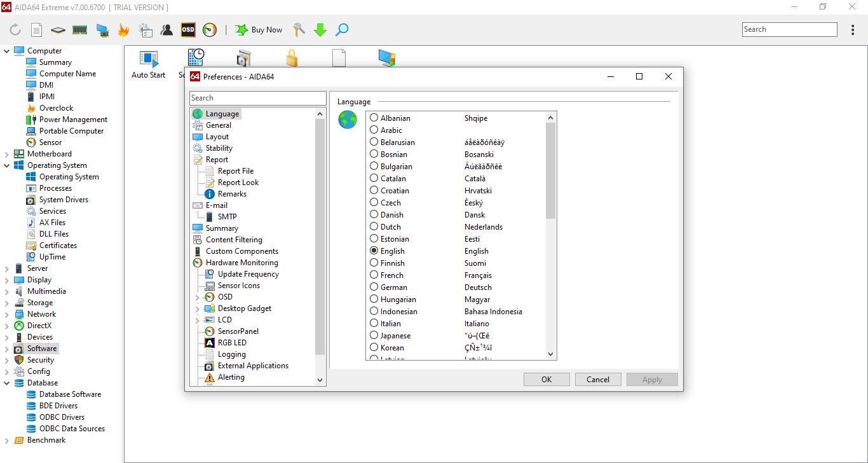Expand the Multimedia tree node

pos(7,291)
